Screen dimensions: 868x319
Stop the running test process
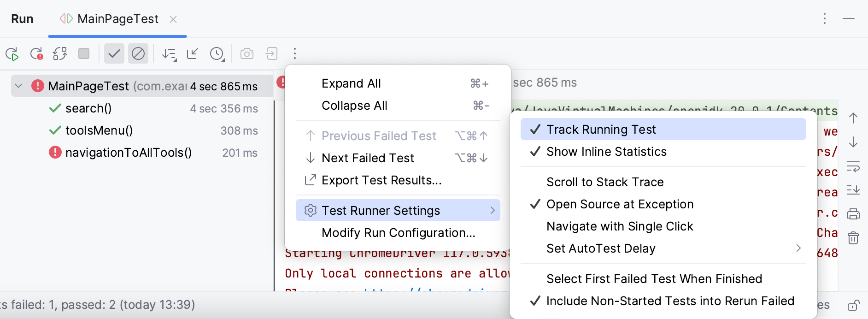pos(84,53)
